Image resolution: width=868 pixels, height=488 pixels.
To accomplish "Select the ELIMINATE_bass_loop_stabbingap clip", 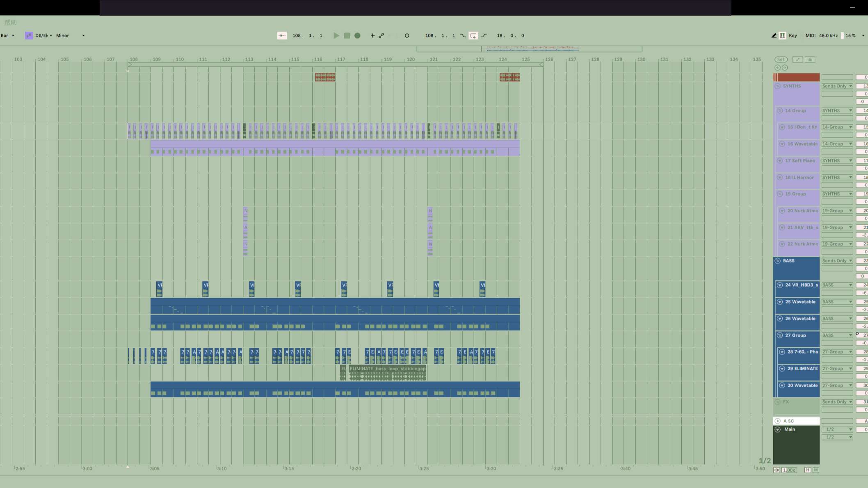I will (387, 369).
